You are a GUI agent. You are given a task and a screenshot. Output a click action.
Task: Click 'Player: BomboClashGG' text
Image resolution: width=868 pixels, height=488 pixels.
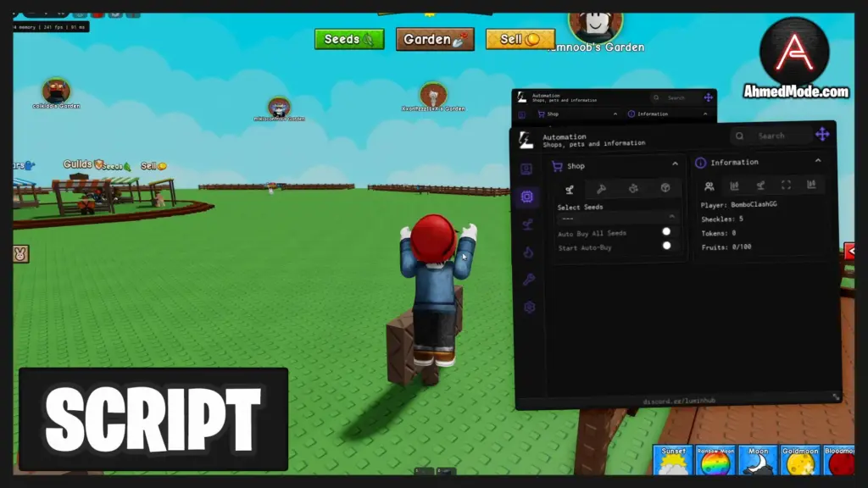pos(738,204)
